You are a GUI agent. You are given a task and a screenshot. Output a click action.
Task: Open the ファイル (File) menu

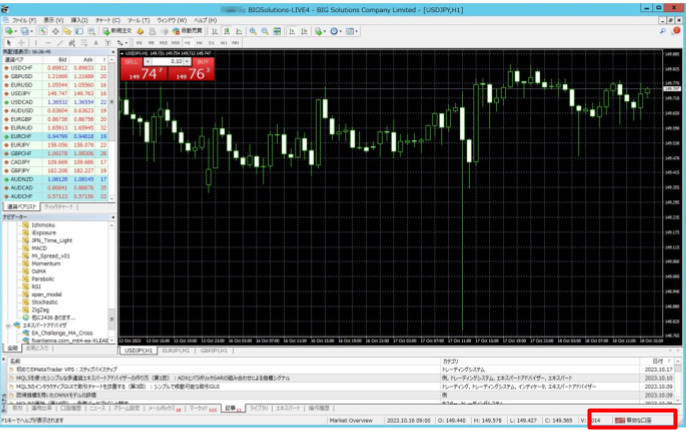click(24, 19)
